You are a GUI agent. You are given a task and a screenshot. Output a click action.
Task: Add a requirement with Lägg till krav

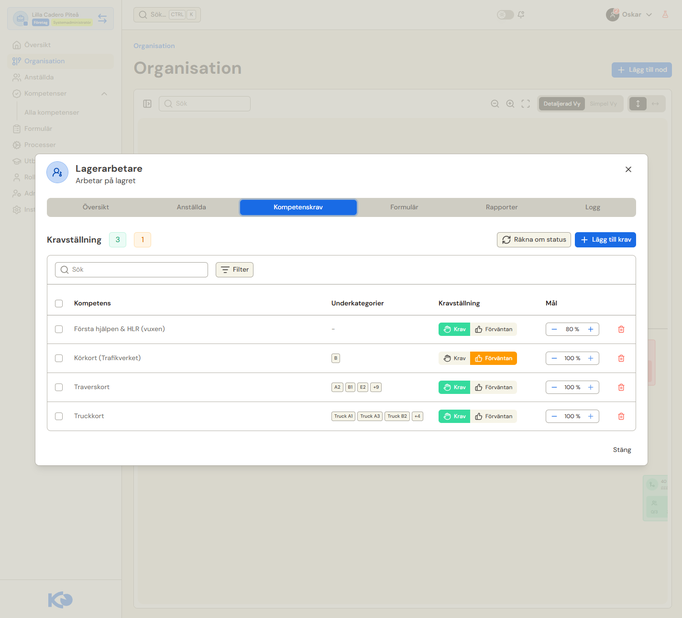(x=605, y=240)
